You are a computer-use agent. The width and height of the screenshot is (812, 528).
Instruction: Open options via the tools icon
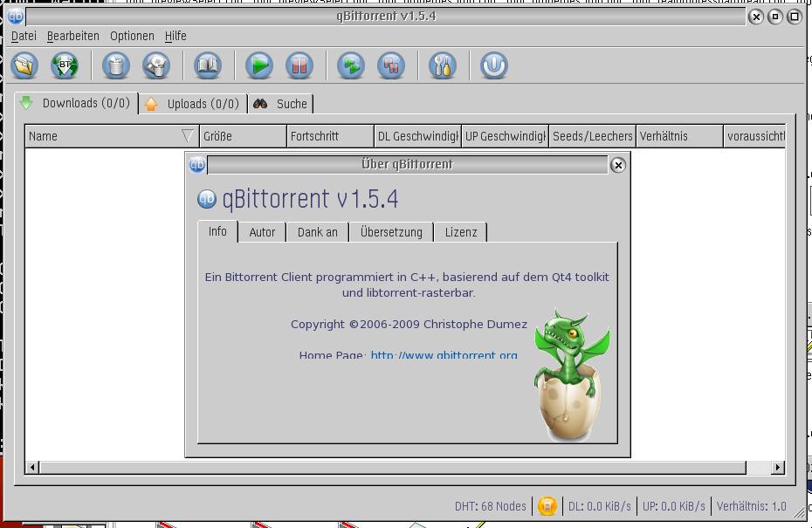443,65
